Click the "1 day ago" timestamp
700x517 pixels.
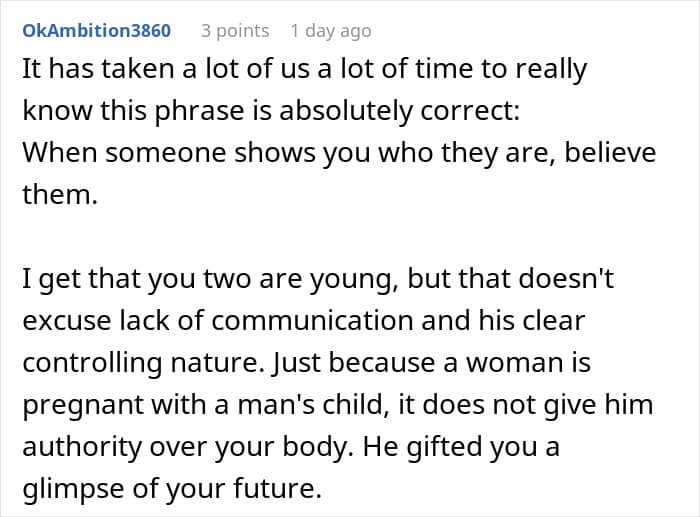pyautogui.click(x=330, y=30)
